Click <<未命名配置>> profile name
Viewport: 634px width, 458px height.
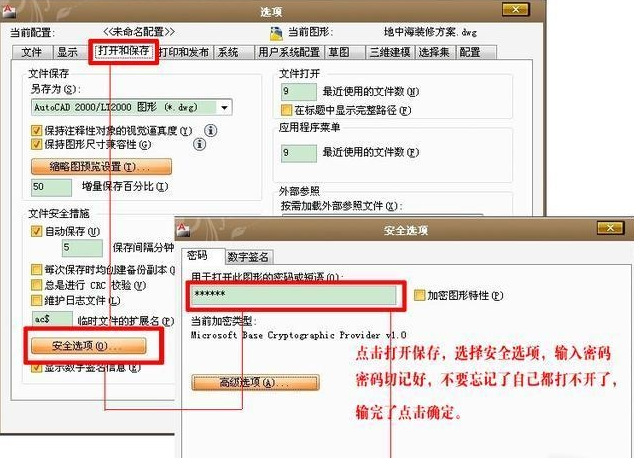point(139,32)
